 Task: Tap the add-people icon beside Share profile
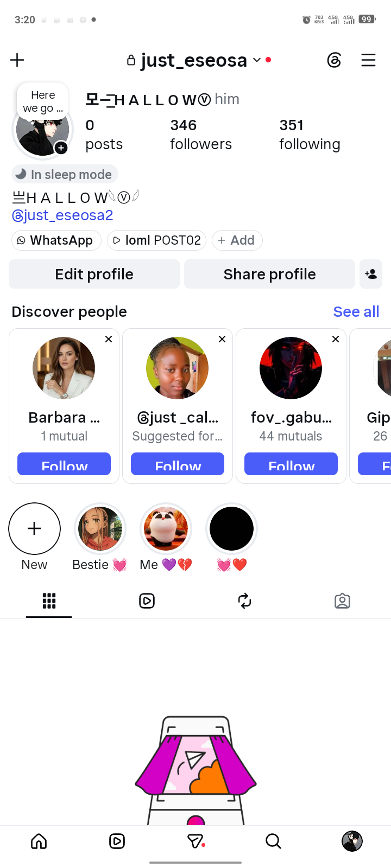click(x=371, y=274)
